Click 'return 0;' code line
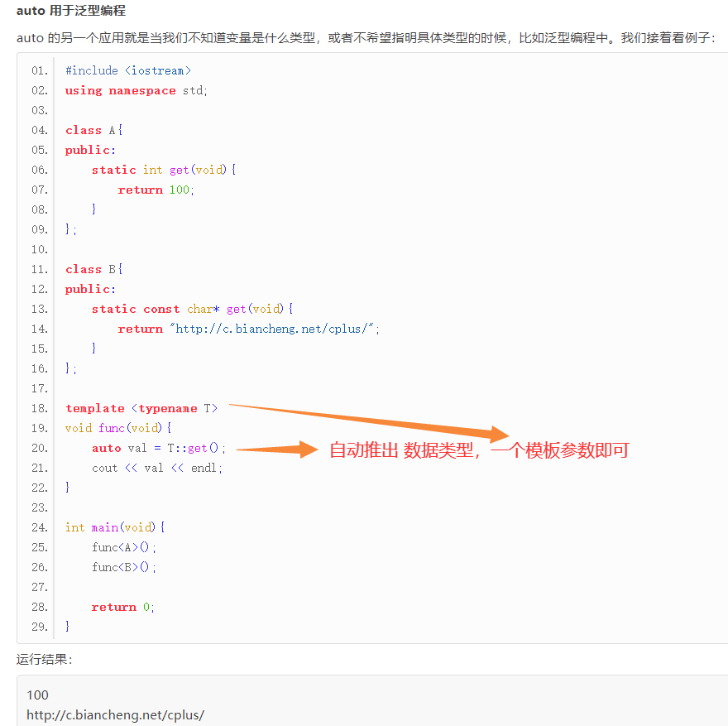The width and height of the screenshot is (728, 726). [122, 607]
